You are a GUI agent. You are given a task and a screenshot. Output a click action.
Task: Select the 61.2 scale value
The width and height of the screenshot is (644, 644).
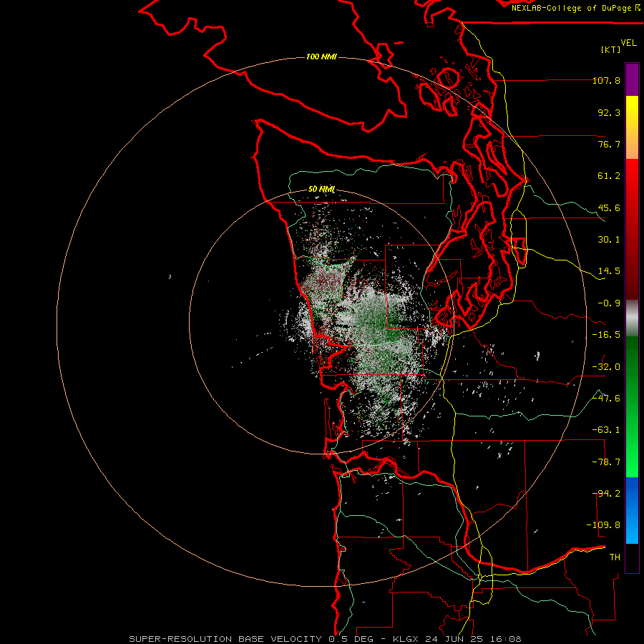coord(609,176)
